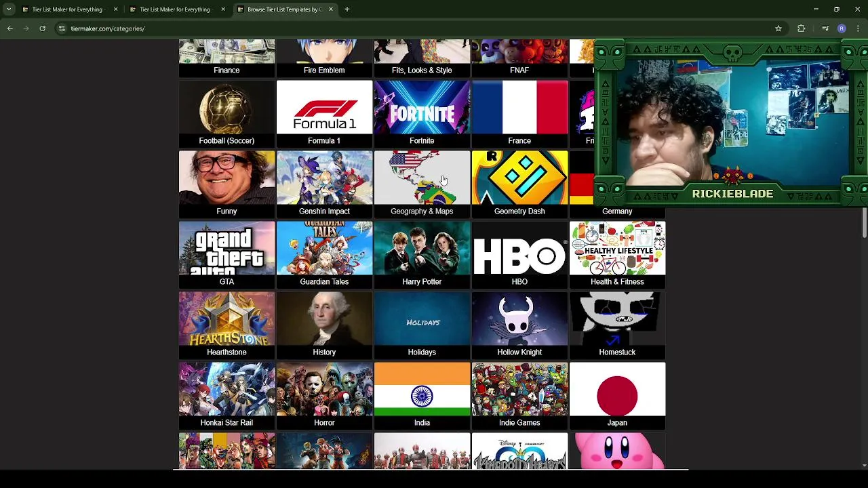Go back to the previous page

point(10,28)
